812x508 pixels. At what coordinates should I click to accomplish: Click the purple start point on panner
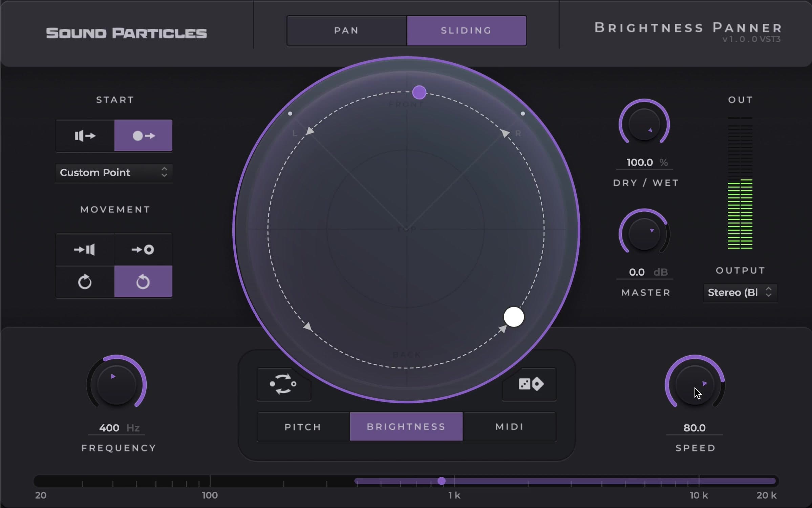click(419, 92)
